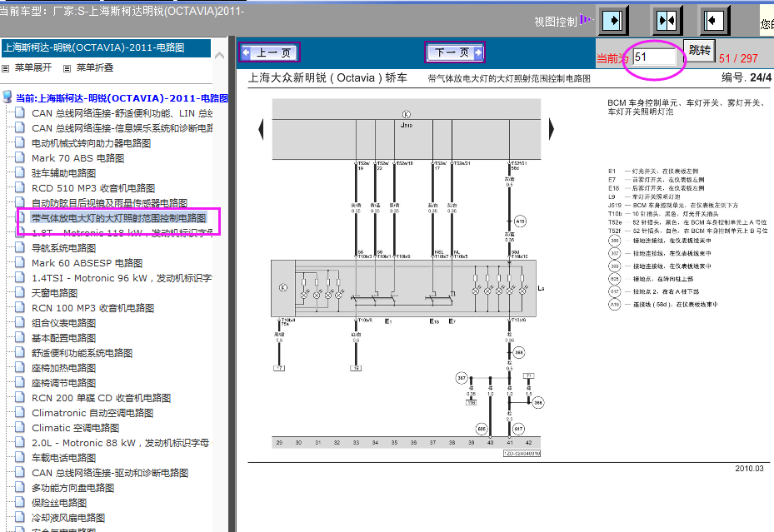Click the inward-arrows view control icon

[x=667, y=21]
